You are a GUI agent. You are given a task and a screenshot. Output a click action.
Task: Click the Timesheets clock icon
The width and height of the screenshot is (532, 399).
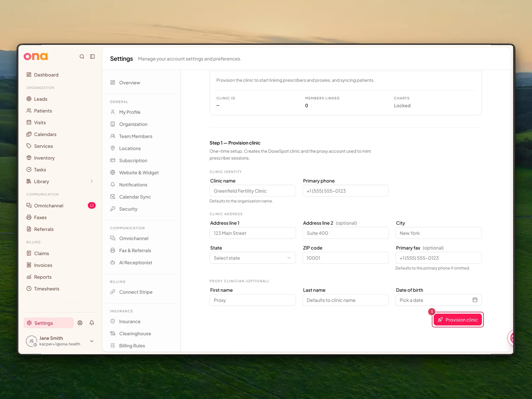[29, 288]
